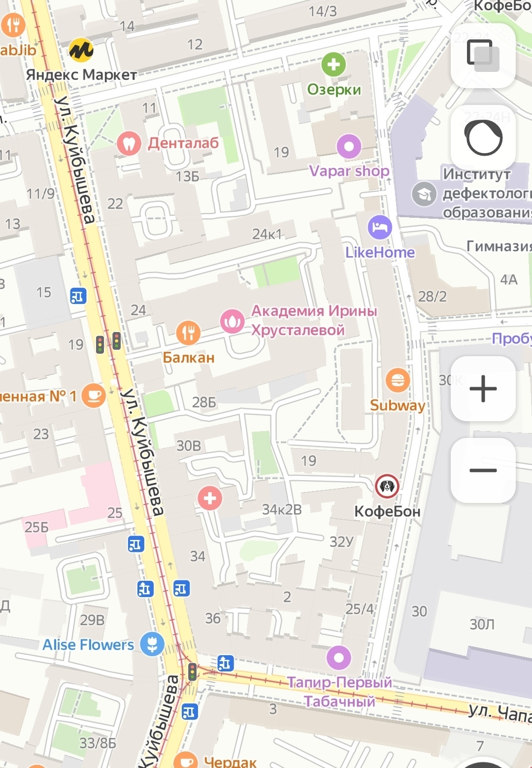532x768 pixels.
Task: Zoom out with the minus button
Action: (x=483, y=470)
